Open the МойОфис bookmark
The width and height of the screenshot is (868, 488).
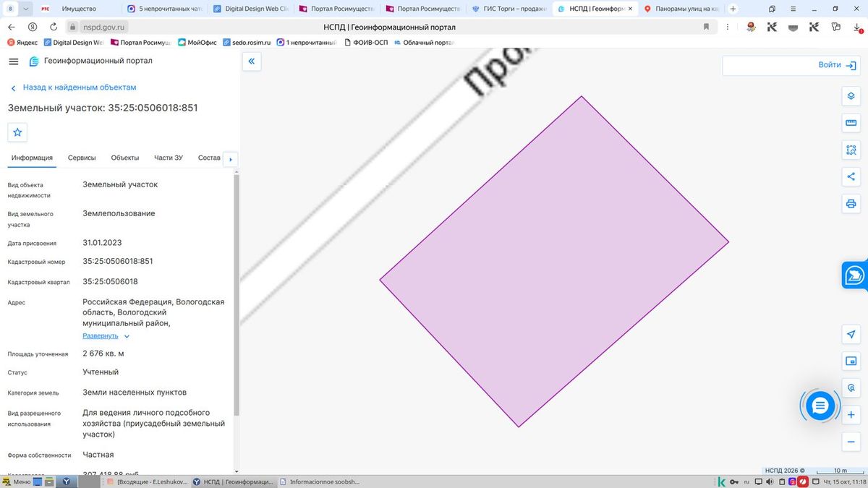tap(197, 43)
